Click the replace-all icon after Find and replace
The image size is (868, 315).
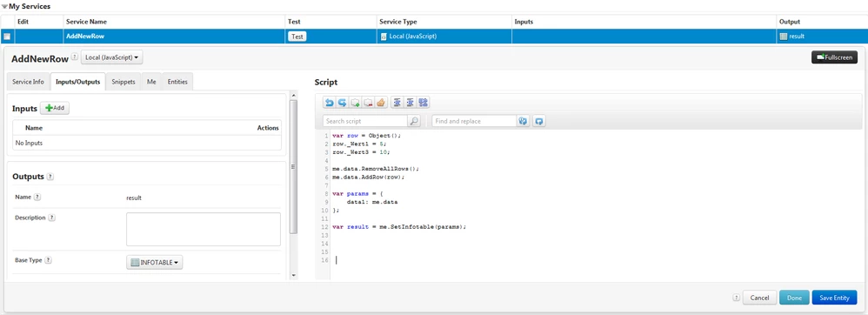pyautogui.click(x=540, y=121)
